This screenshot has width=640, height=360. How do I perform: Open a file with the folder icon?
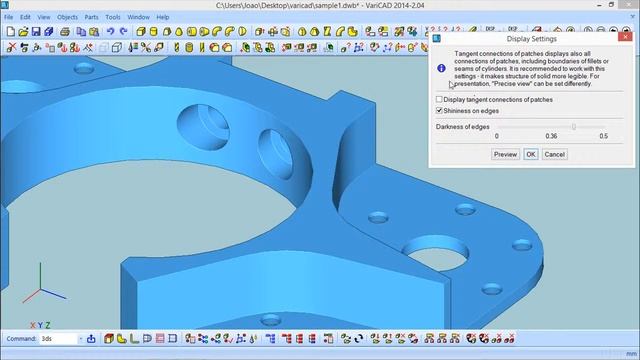[23, 31]
